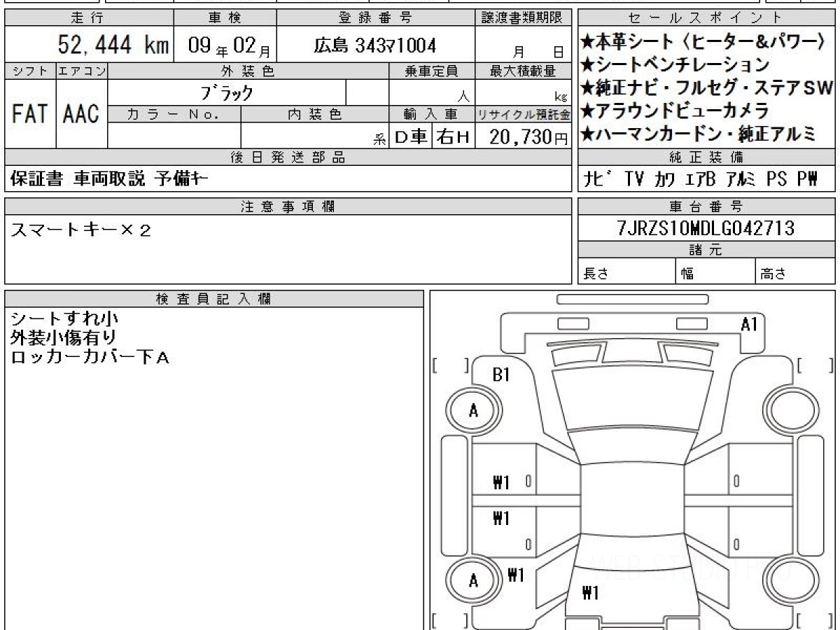Viewport: 840px width, 630px height.
Task: Click the B1 damage mark on diagram
Action: click(x=501, y=375)
